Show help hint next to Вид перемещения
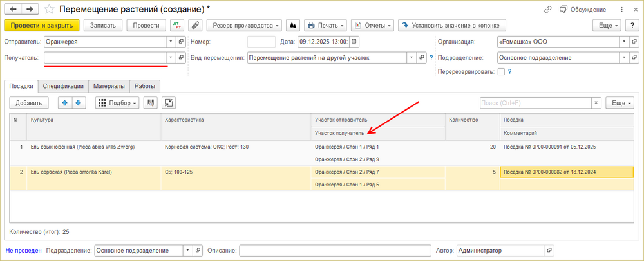Screen dimensions: 644x261 point(431,58)
